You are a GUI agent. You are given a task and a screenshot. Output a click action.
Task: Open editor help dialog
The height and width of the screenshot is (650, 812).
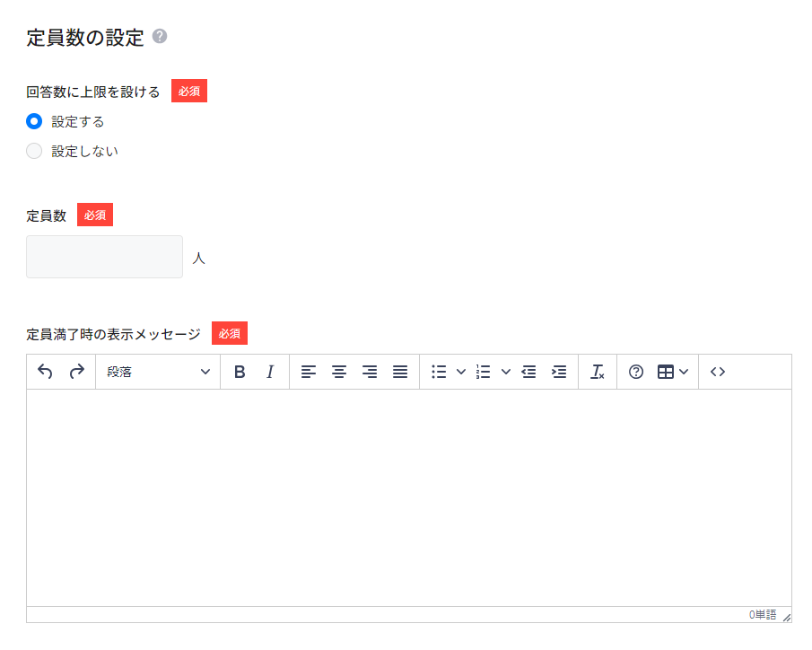636,372
